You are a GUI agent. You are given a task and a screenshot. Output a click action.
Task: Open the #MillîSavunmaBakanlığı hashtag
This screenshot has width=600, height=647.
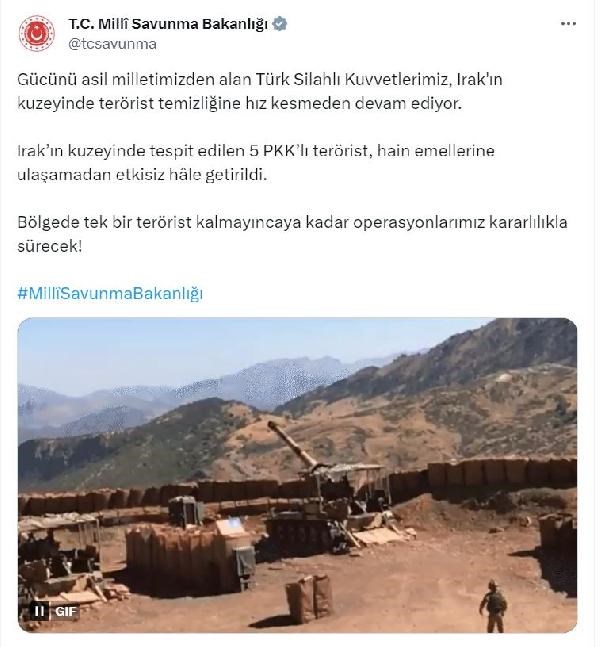tap(110, 294)
